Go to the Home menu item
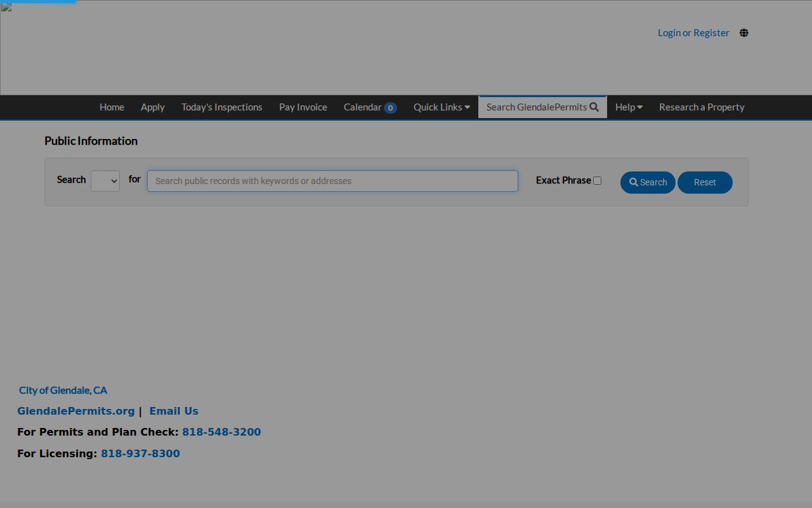This screenshot has height=508, width=812. click(112, 107)
